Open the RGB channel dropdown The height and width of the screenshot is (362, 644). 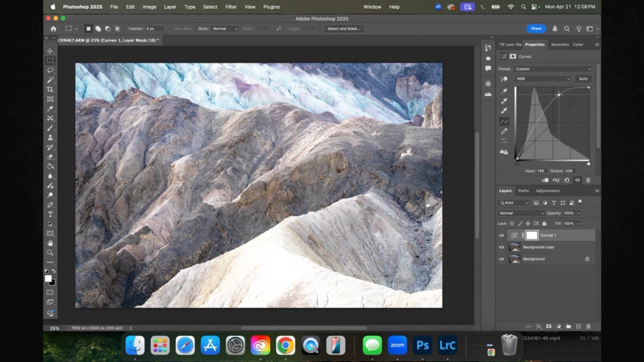click(x=542, y=78)
